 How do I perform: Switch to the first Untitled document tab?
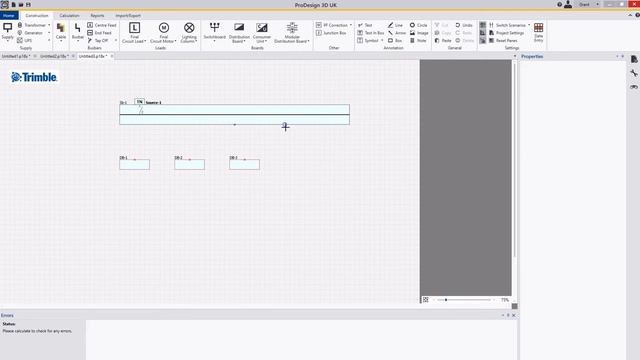pyautogui.click(x=15, y=56)
